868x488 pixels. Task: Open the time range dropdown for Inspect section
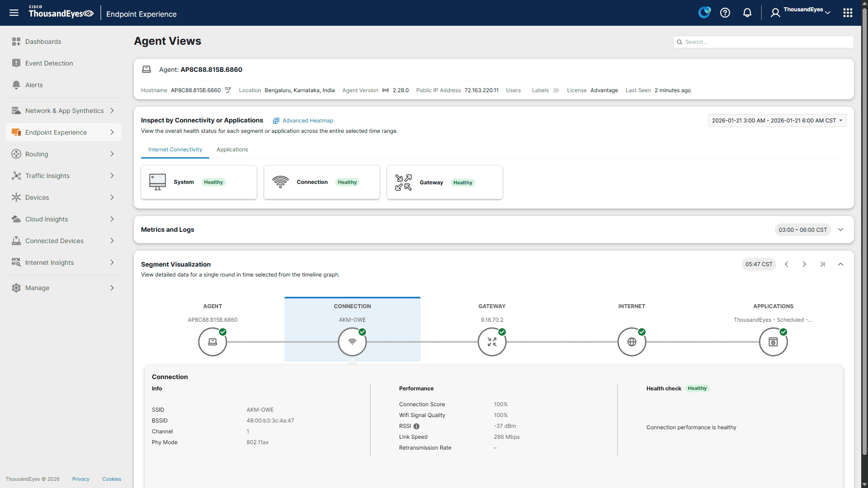(777, 120)
